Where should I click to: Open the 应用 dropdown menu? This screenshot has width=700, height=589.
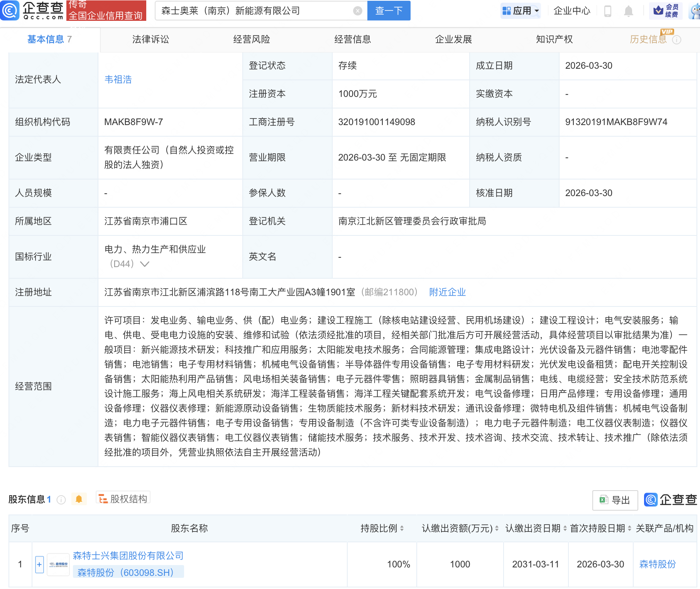520,10
